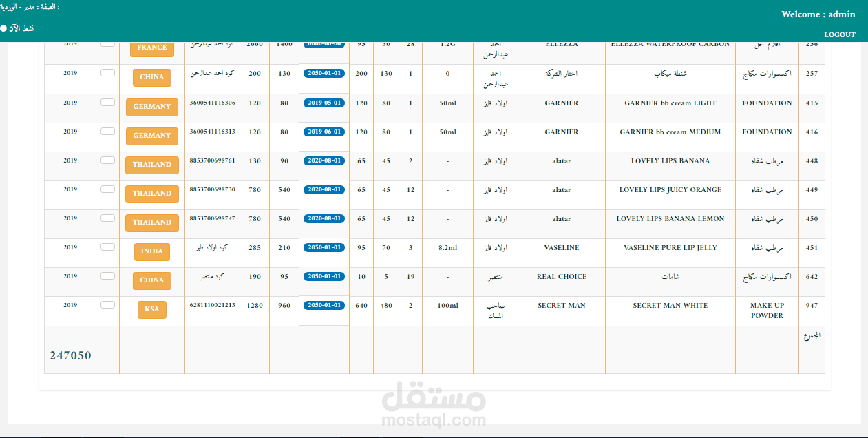Click the Welcome : admin label
Viewport: 868px width, 438px height.
tap(818, 14)
